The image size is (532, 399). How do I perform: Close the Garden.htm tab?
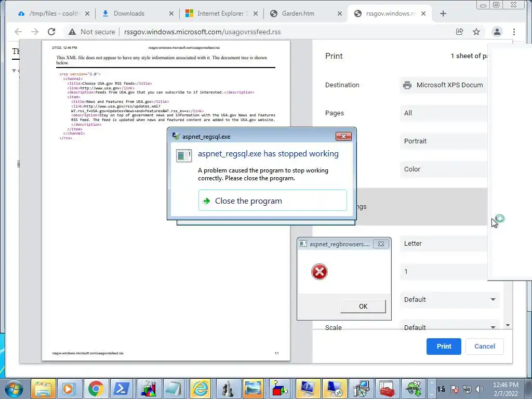(340, 14)
